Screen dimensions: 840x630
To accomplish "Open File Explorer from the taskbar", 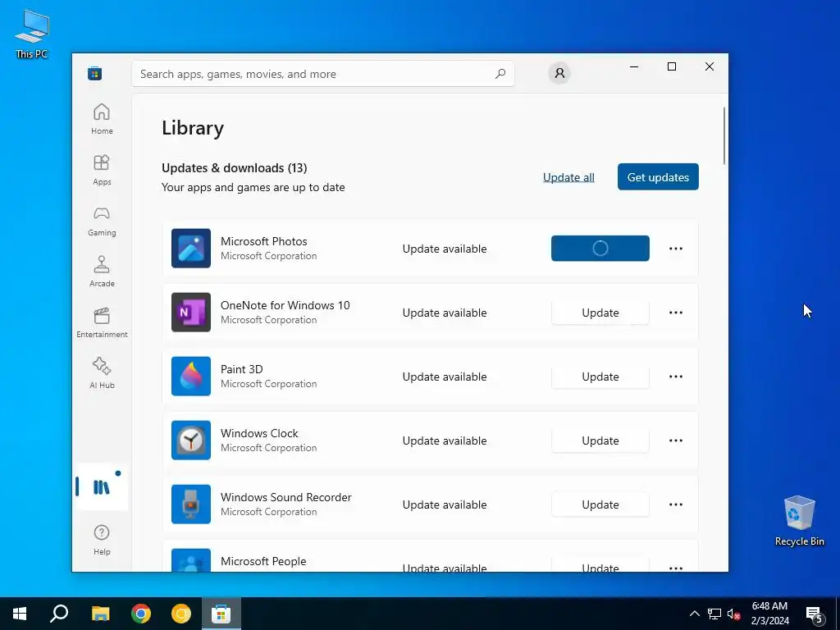I will tap(100, 614).
